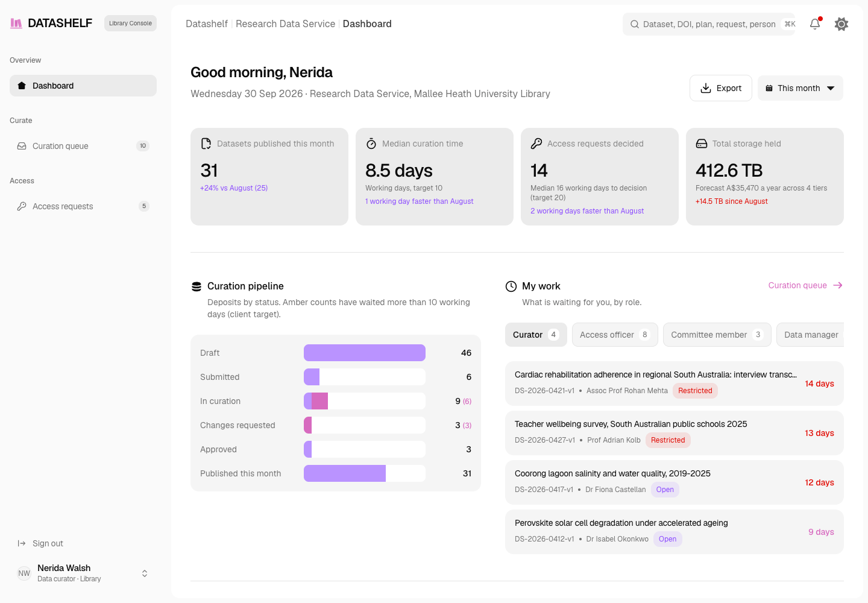
Task: Open the Perovskite solar cell degradation dataset
Action: click(x=675, y=532)
